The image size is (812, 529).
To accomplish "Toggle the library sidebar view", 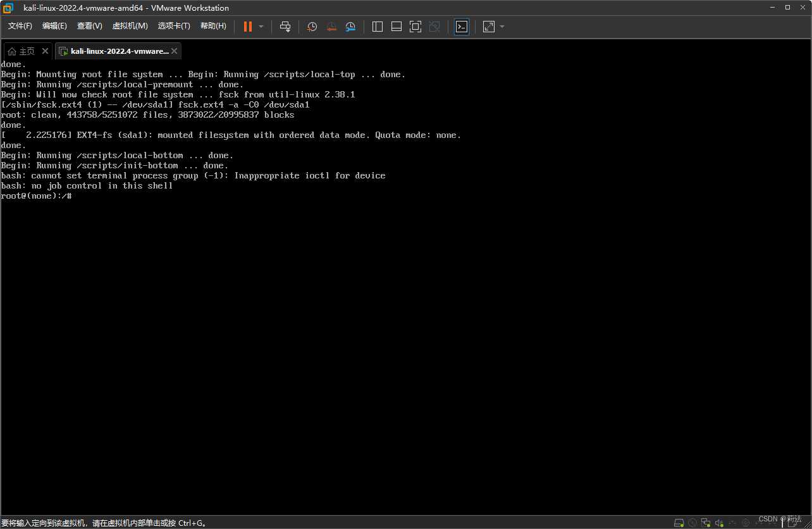I will (x=378, y=27).
